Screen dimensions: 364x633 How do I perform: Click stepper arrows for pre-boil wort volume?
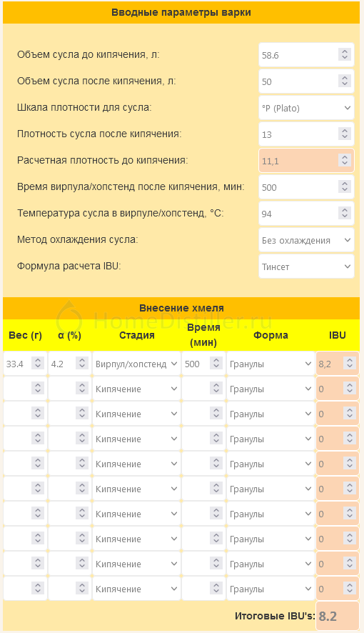coord(345,54)
